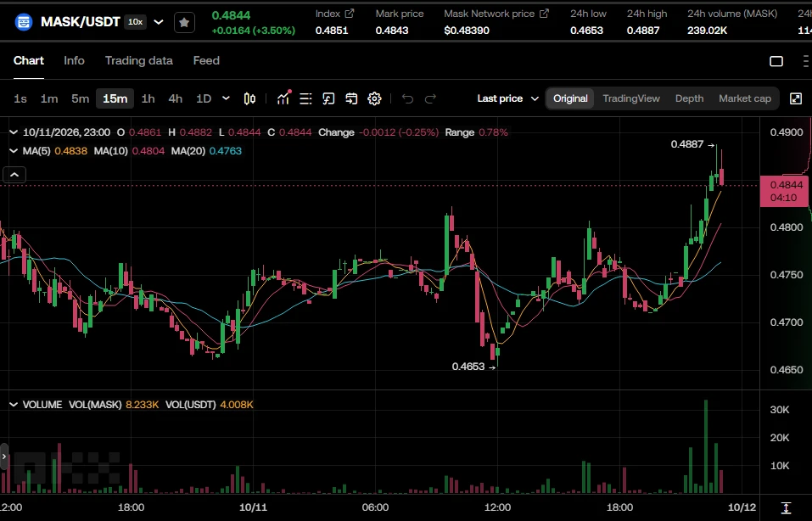Open the external link next to Index

click(350, 14)
